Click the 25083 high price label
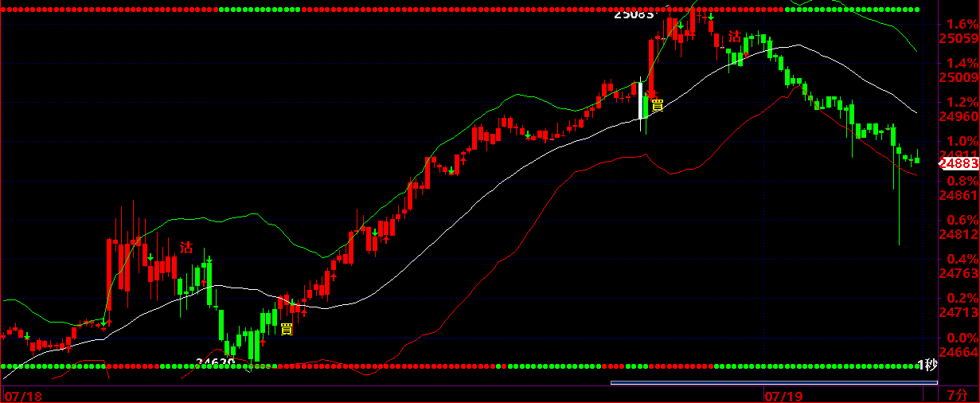Viewport: 980px width, 403px height. click(x=634, y=14)
